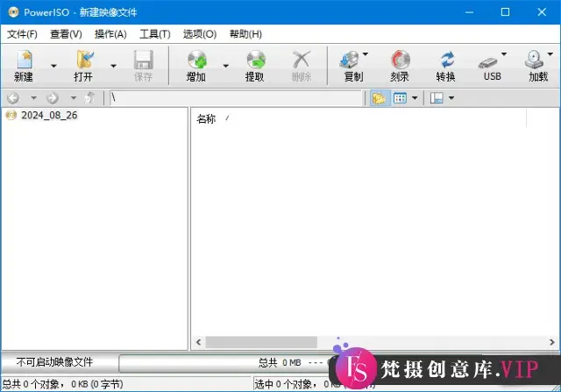561x392 pixels.
Task: Expand the dropdown arrow next to 打开
Action: pos(113,66)
